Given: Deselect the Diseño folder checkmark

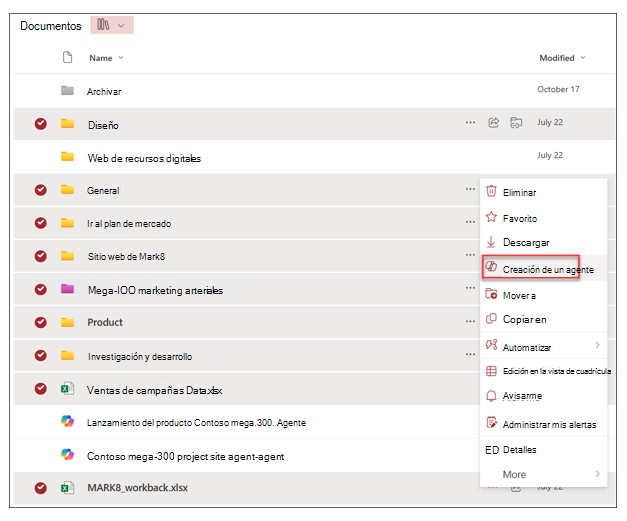Looking at the screenshot, I should (40, 124).
